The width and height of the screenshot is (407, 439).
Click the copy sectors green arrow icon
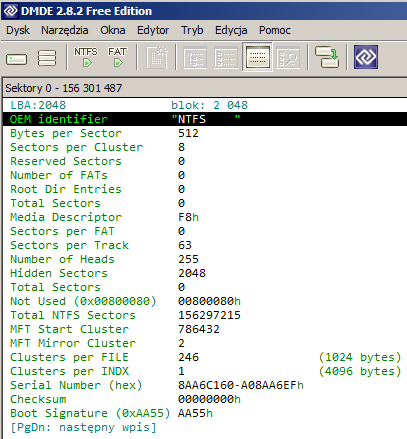[327, 57]
